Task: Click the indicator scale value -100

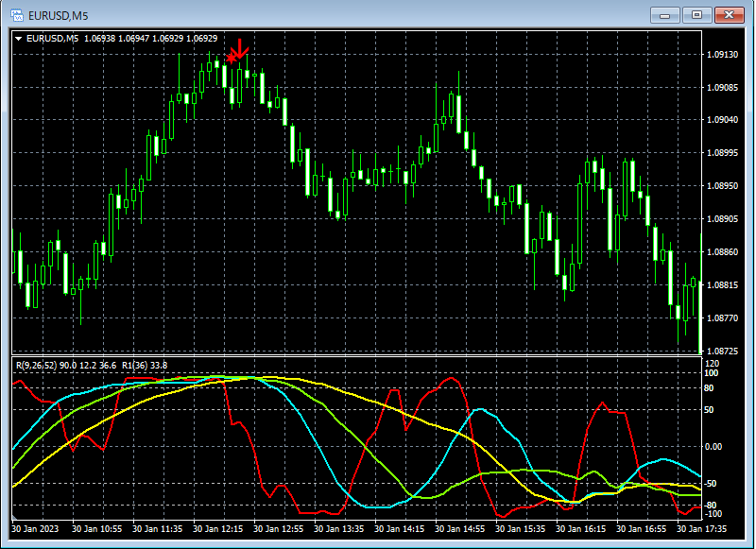Action: coord(713,515)
